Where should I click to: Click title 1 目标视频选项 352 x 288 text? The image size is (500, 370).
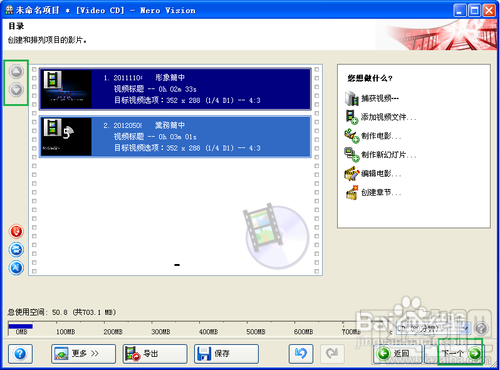(x=187, y=100)
